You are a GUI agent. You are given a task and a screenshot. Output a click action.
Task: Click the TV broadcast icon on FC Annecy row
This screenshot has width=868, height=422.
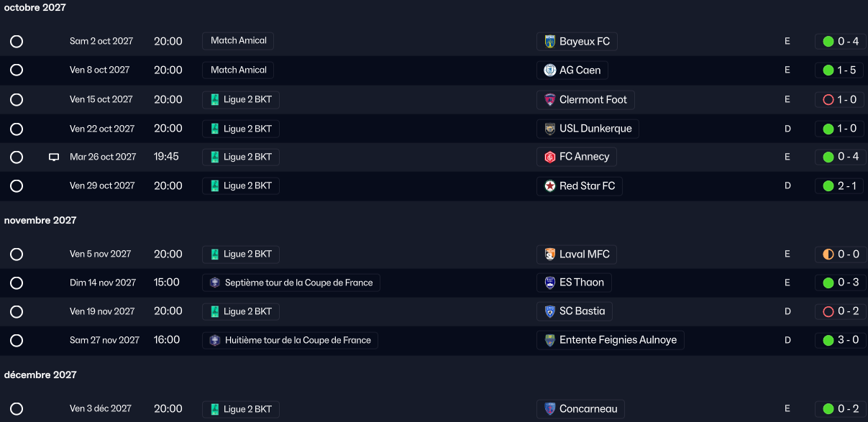[54, 157]
